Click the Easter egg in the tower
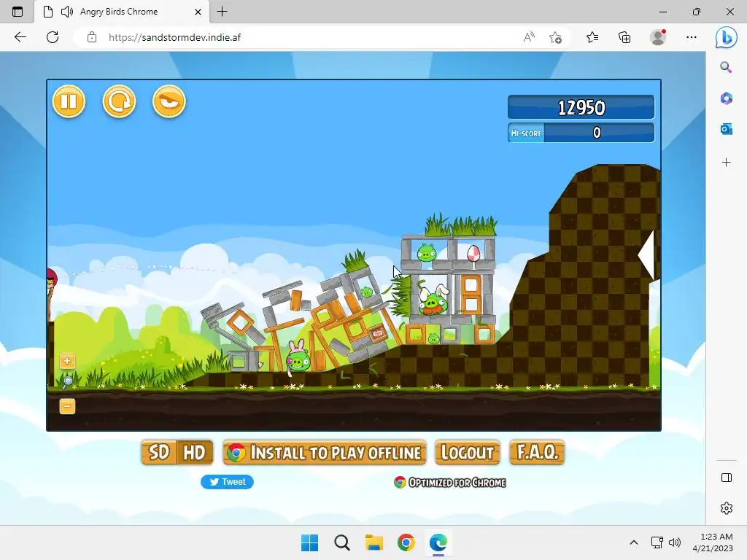Viewport: 747px width, 560px height. click(473, 253)
